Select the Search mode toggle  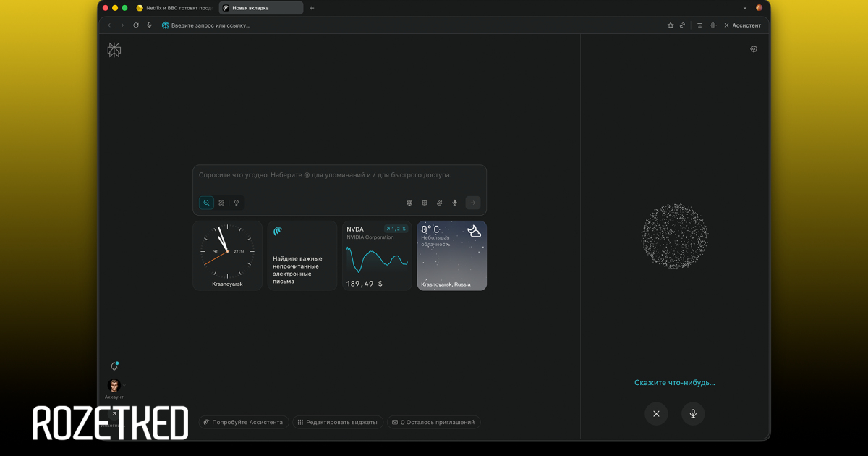[206, 203]
